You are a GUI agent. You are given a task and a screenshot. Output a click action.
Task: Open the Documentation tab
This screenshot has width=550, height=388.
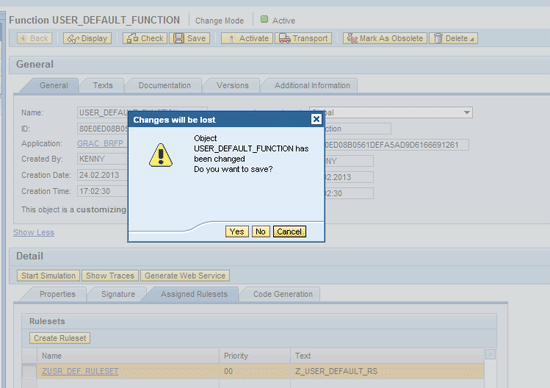point(165,86)
